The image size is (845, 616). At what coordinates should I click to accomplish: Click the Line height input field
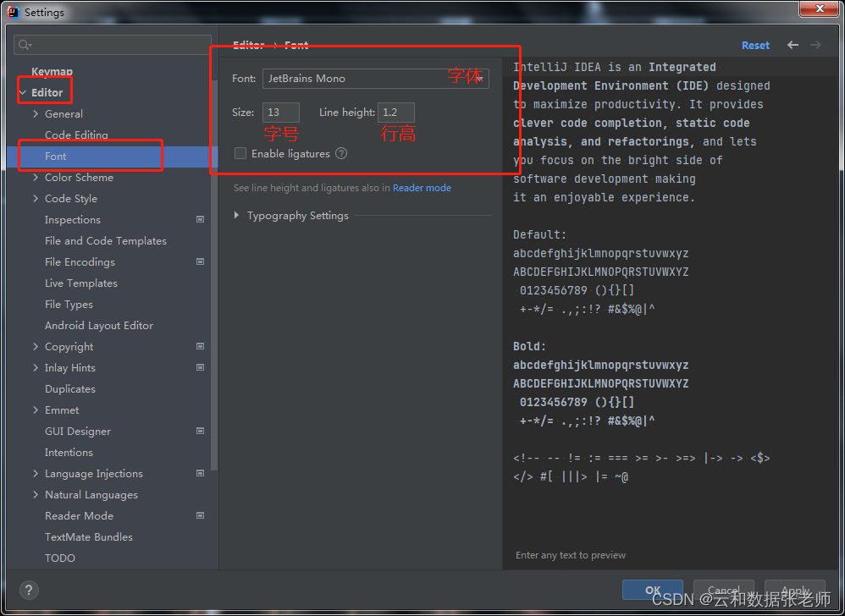point(396,113)
